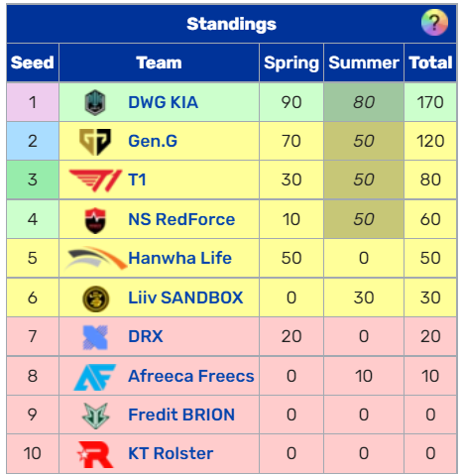This screenshot has width=463, height=476.
Task: Select DWG KIA's highlighted summer score 80
Action: point(364,102)
